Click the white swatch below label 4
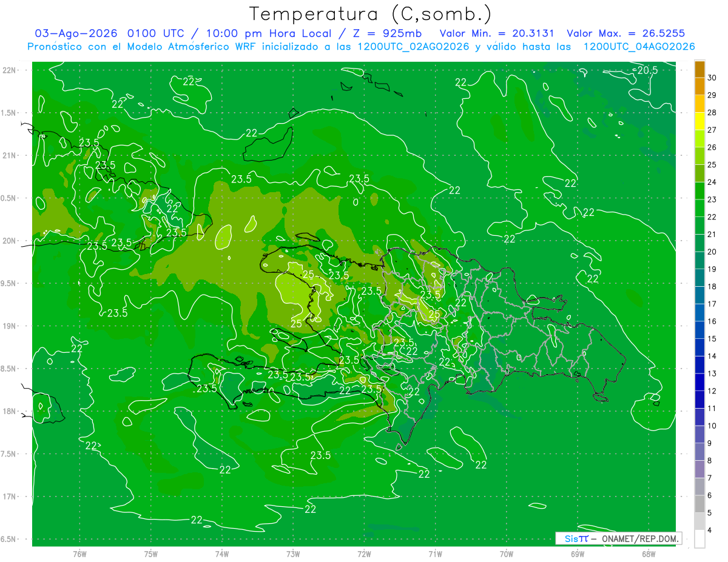 [x=699, y=539]
